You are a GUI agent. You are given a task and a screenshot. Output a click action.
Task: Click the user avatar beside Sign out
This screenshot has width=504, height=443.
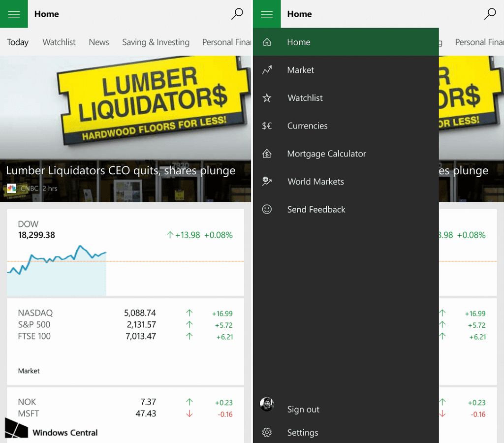267,404
